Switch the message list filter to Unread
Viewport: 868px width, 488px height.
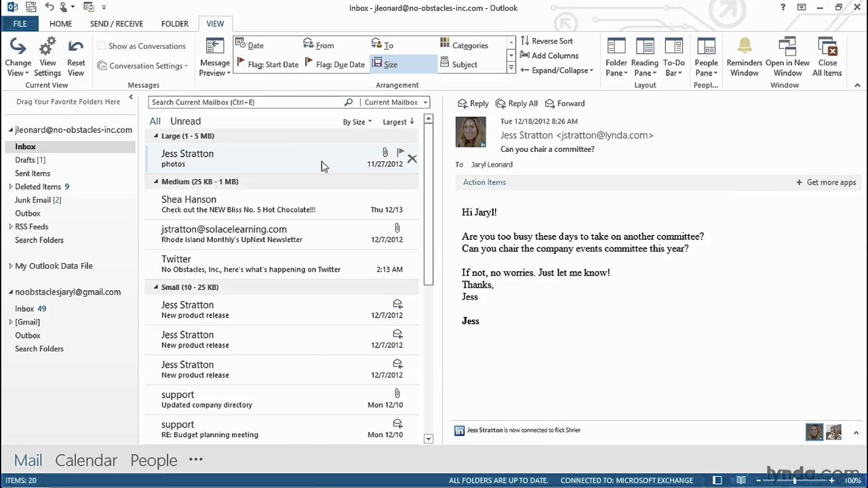coord(185,121)
